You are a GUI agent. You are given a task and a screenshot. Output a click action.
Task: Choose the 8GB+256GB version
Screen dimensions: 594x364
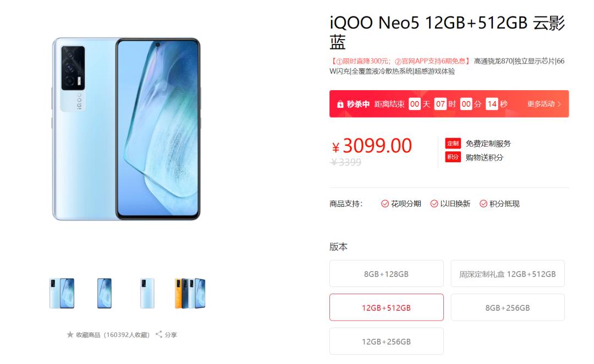508,307
